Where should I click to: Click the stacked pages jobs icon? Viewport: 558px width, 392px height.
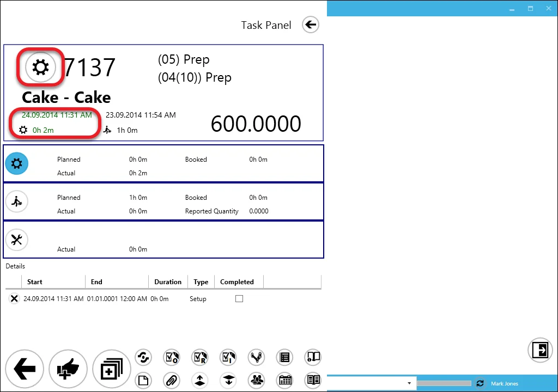coord(111,369)
